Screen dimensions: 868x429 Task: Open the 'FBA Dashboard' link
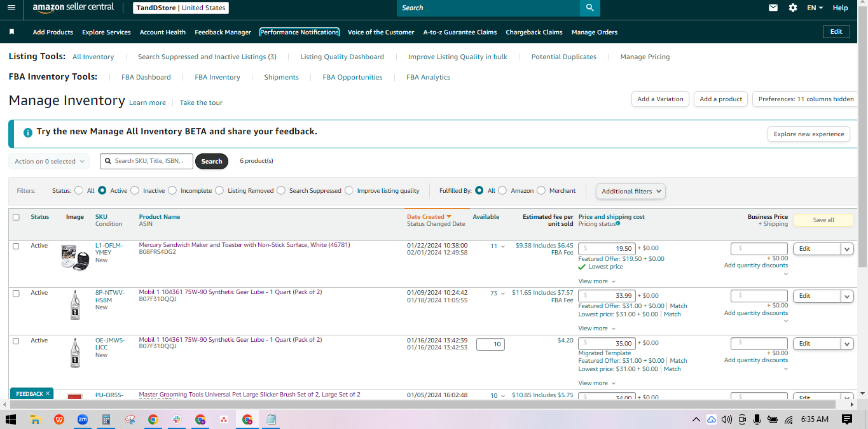click(x=146, y=77)
